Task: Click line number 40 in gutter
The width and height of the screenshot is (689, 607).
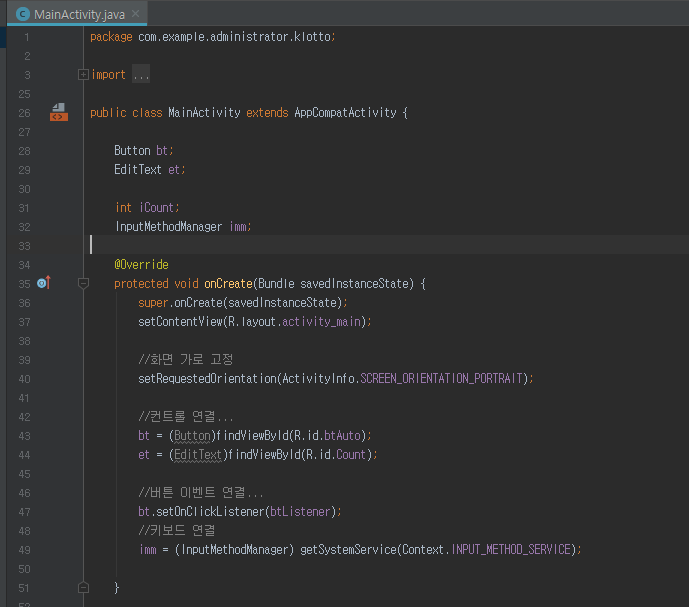Action: pos(24,379)
